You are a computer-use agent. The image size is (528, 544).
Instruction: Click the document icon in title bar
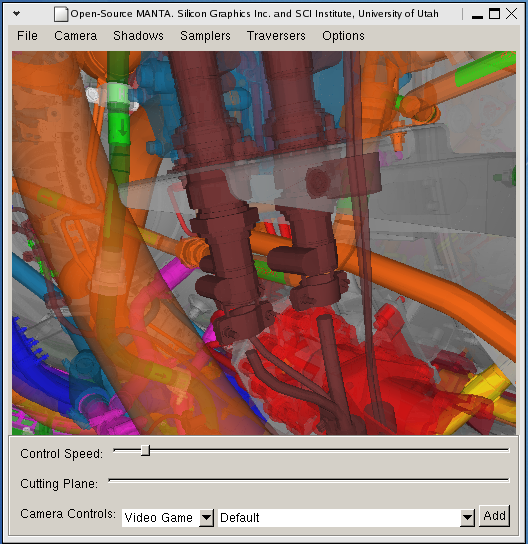point(60,14)
